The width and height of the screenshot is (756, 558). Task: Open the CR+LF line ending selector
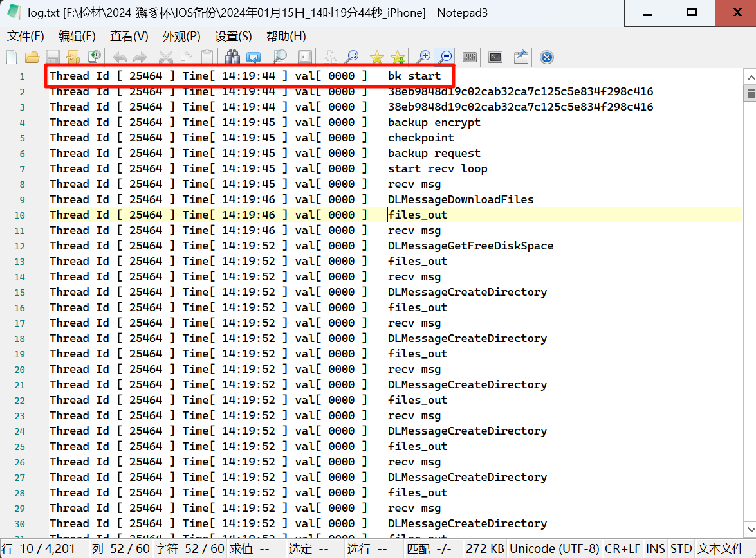pos(622,548)
